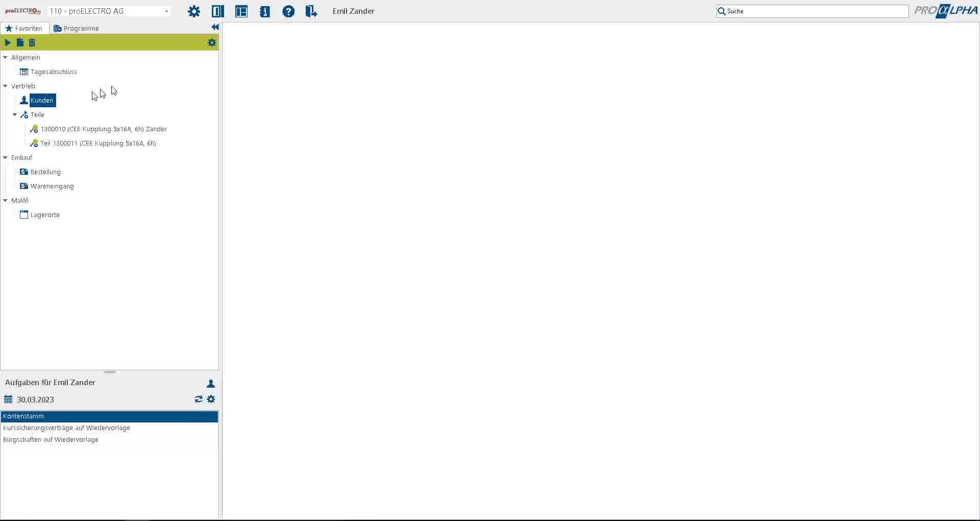Click the Tagesabschluss calendar icon
The image size is (980, 521).
pos(24,72)
